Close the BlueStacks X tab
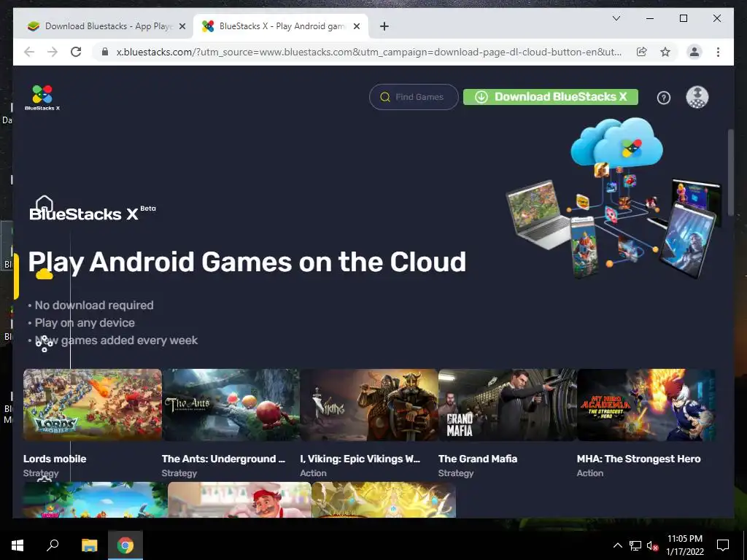The height and width of the screenshot is (560, 747). pos(356,26)
